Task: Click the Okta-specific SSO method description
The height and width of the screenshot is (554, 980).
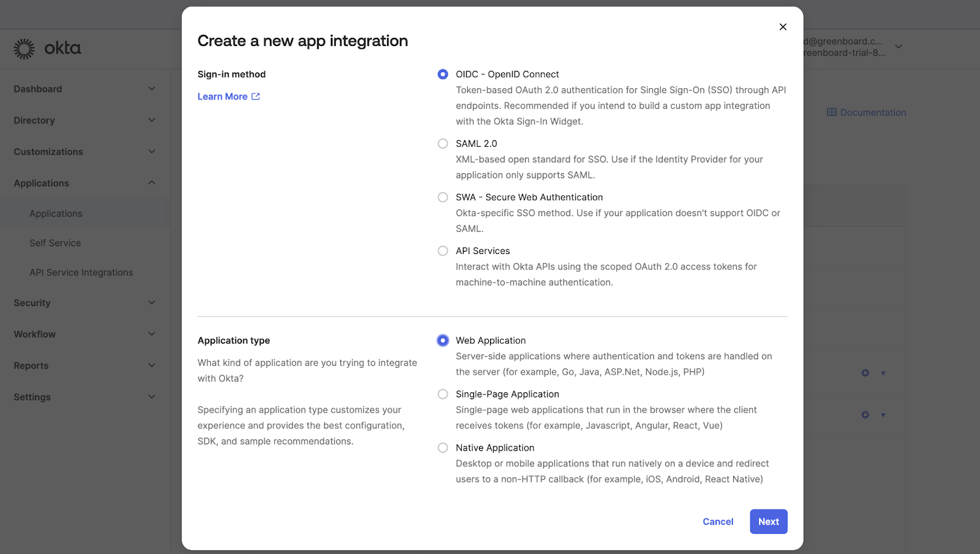Action: [618, 221]
